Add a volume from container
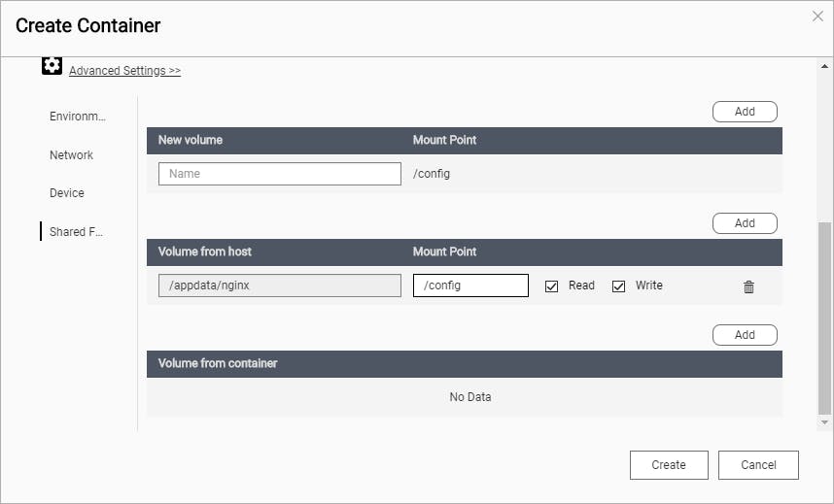Screen dimensions: 834x504 click(x=745, y=335)
